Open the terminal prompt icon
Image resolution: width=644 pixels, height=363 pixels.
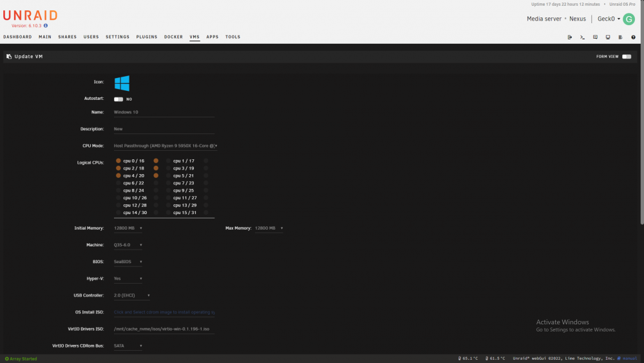pos(582,37)
